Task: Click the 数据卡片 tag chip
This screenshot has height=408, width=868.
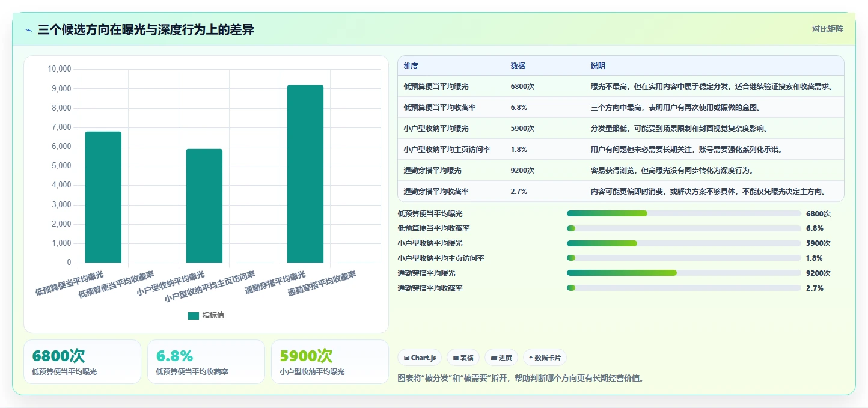Action: (545, 358)
